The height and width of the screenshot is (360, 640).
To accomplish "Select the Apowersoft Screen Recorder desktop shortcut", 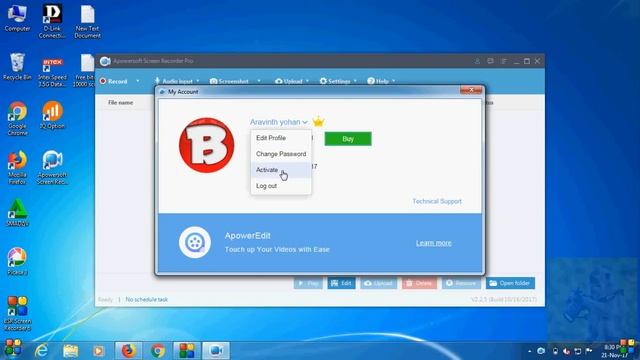I will [52, 167].
